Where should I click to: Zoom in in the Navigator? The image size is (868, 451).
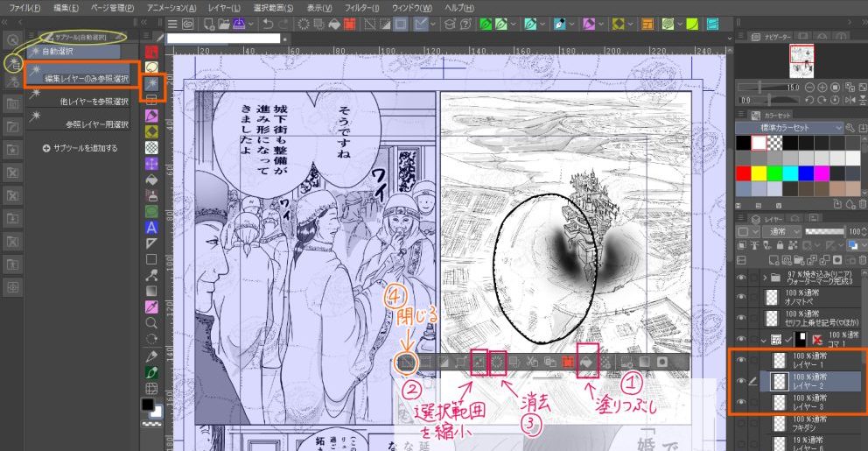click(x=822, y=88)
